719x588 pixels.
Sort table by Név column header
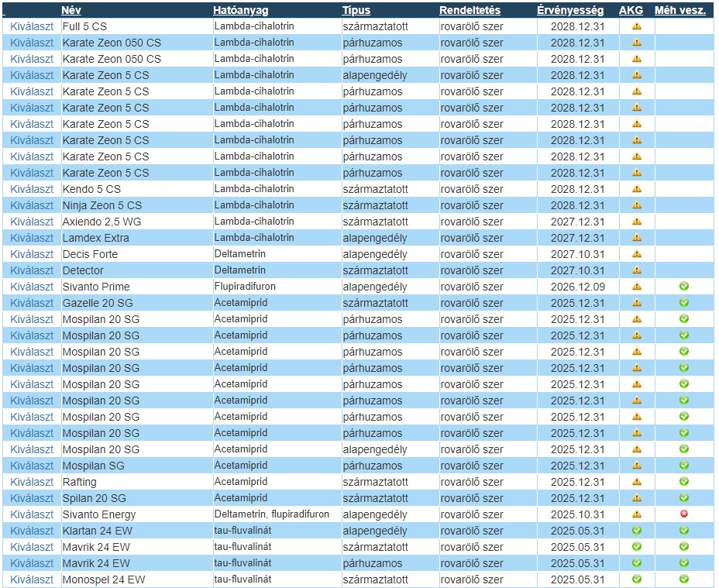click(71, 10)
